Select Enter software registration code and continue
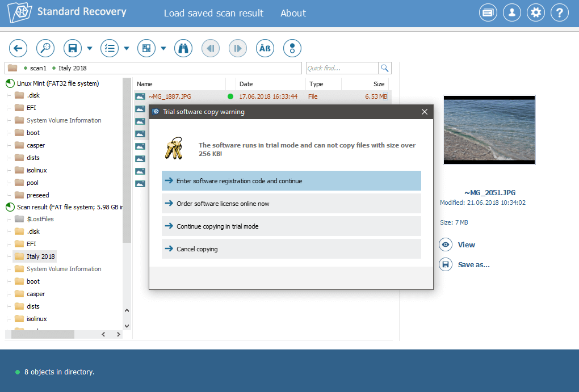The image size is (579, 392). [x=291, y=181]
